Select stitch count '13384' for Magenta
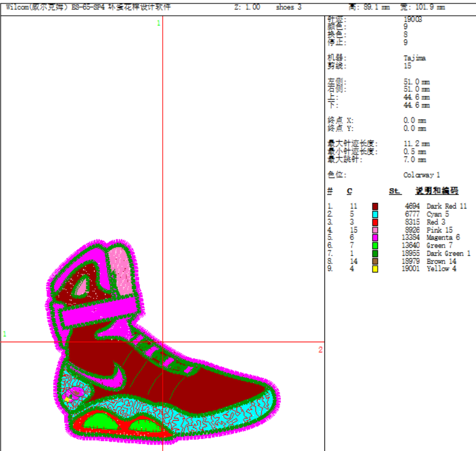Image resolution: width=476 pixels, height=451 pixels. click(x=411, y=238)
